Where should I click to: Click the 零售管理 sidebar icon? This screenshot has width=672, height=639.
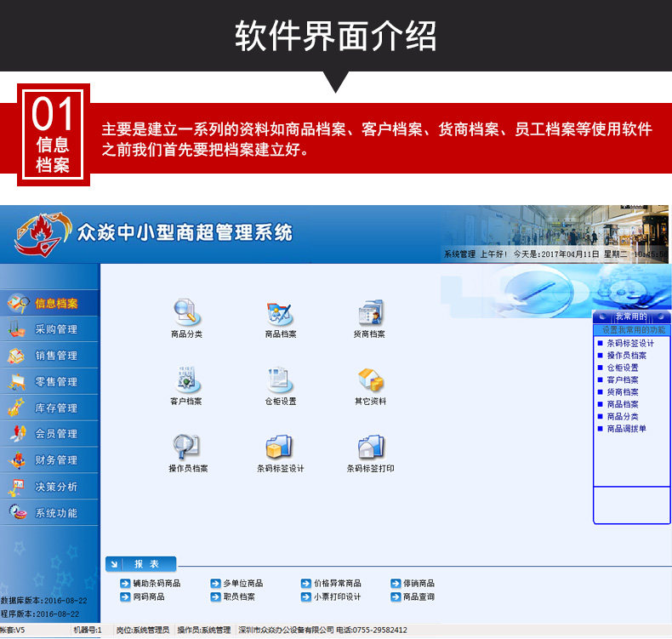[x=16, y=381]
